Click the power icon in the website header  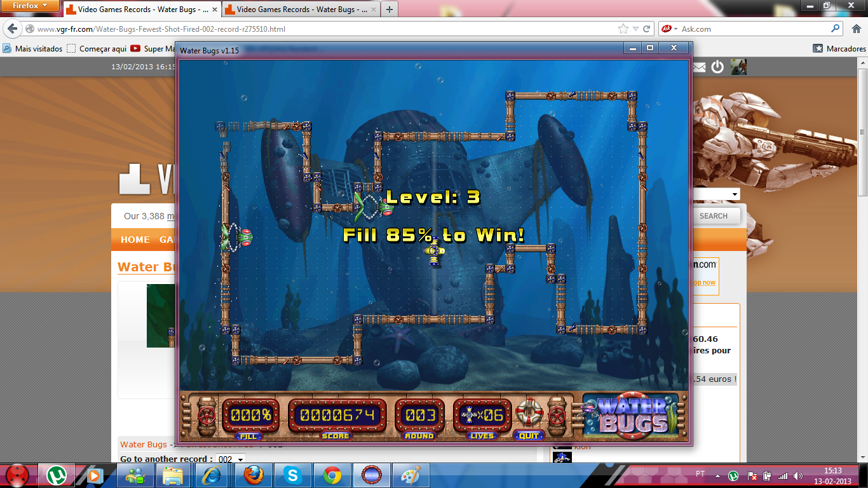pyautogui.click(x=717, y=67)
